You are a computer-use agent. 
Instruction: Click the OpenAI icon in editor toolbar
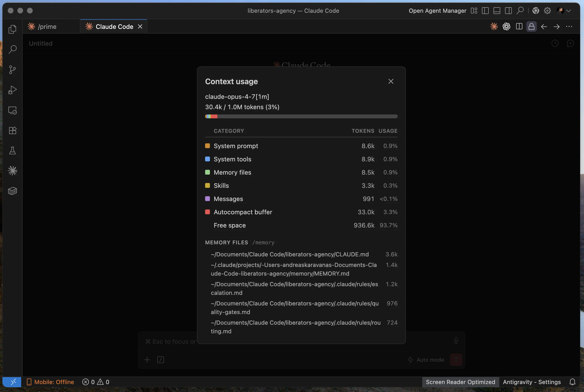(x=506, y=26)
